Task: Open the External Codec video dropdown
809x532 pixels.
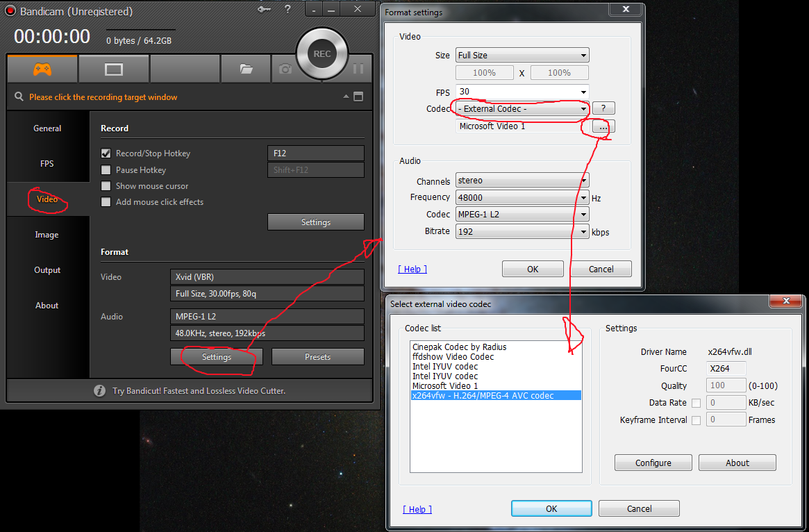Action: click(522, 109)
